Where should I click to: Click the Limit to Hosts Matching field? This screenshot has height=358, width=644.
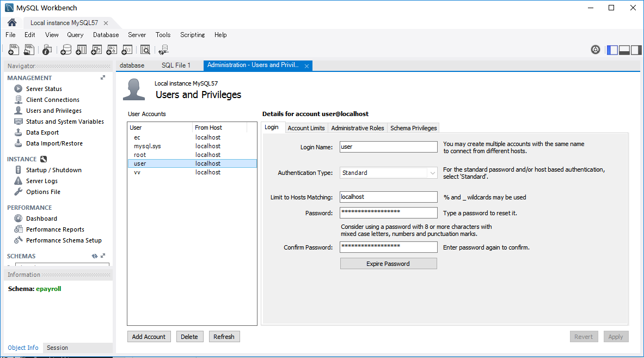click(x=389, y=197)
